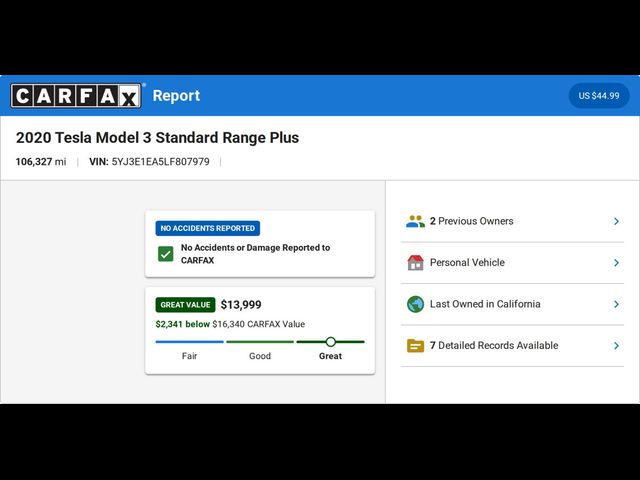Click the Report title in header

click(x=176, y=96)
